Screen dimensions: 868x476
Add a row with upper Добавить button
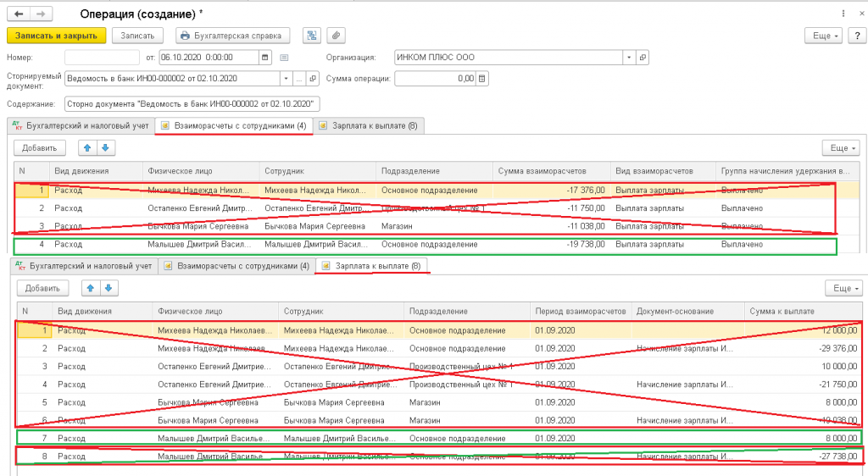(39, 147)
